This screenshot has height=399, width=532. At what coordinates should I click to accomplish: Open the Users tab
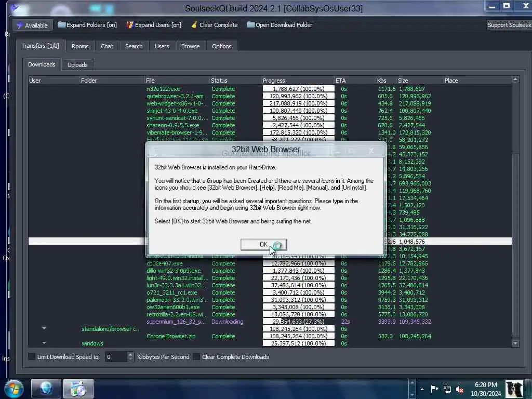[x=162, y=46]
